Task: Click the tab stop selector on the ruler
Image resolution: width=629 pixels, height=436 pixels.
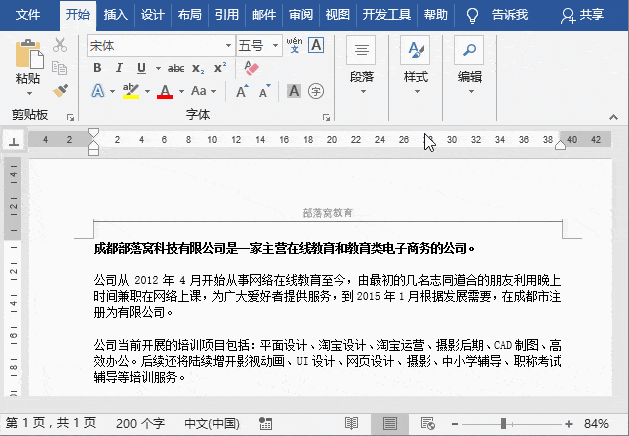Action: pyautogui.click(x=14, y=141)
